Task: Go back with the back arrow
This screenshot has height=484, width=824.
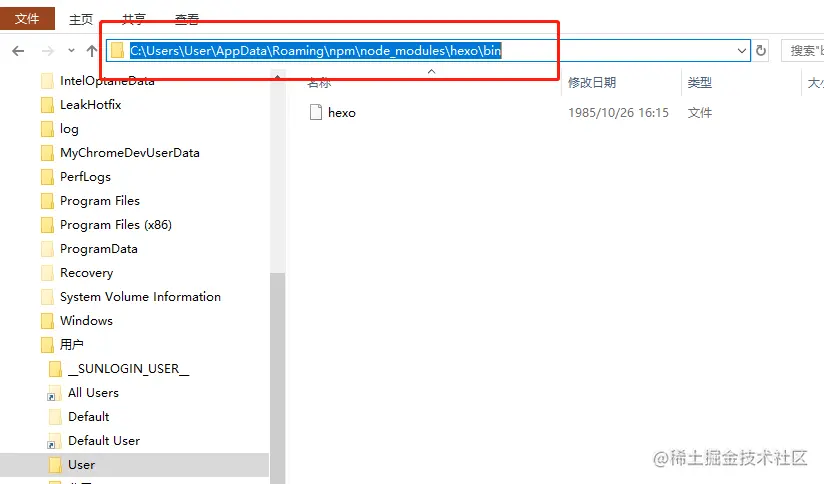Action: pos(18,51)
